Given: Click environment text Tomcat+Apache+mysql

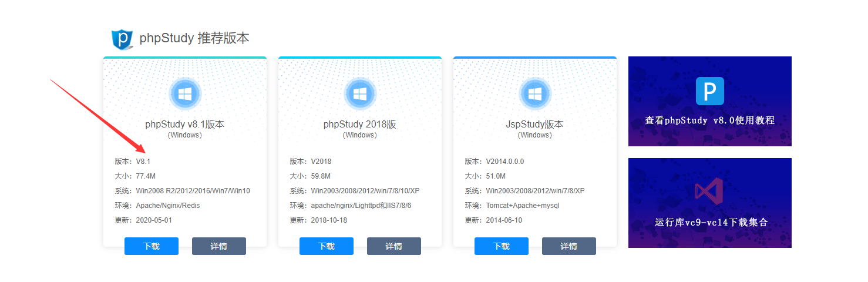Looking at the screenshot, I should click(x=523, y=206).
